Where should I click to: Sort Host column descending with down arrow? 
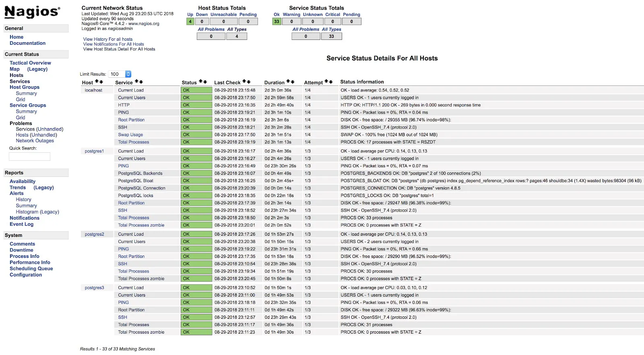[x=101, y=82]
